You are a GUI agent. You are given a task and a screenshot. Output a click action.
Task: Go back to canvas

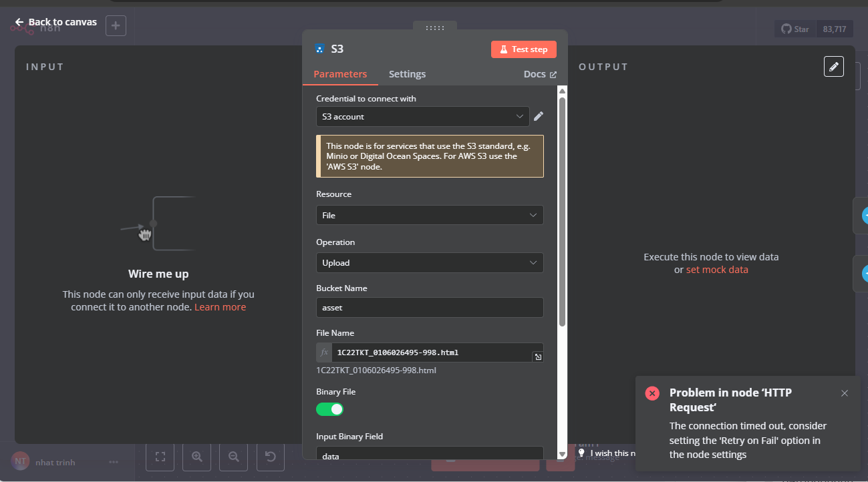[55, 22]
